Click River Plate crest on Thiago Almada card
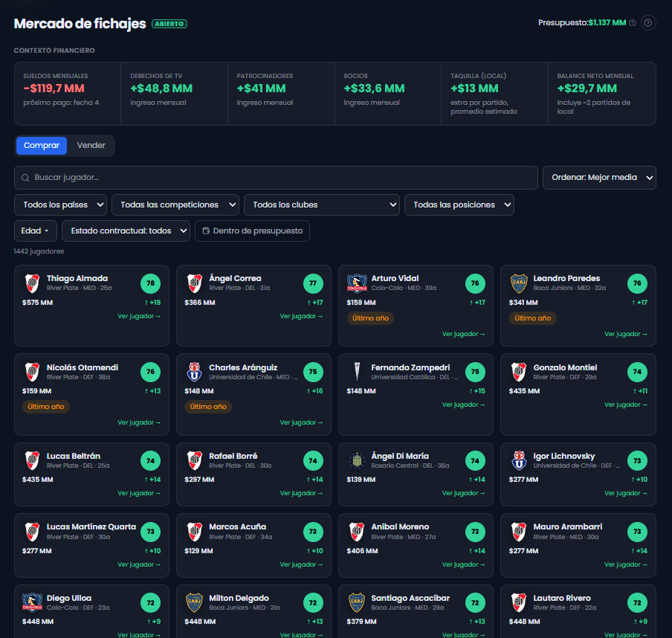Viewport: 672px width, 638px height. 32,283
